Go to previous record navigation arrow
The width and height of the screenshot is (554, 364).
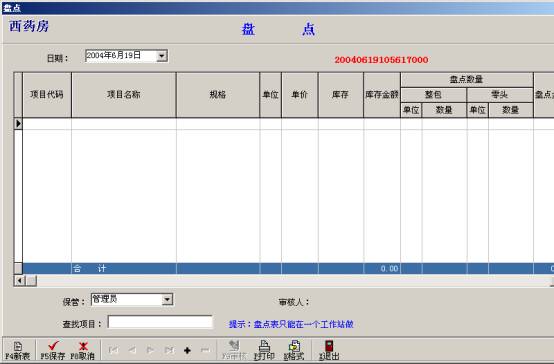point(132,350)
